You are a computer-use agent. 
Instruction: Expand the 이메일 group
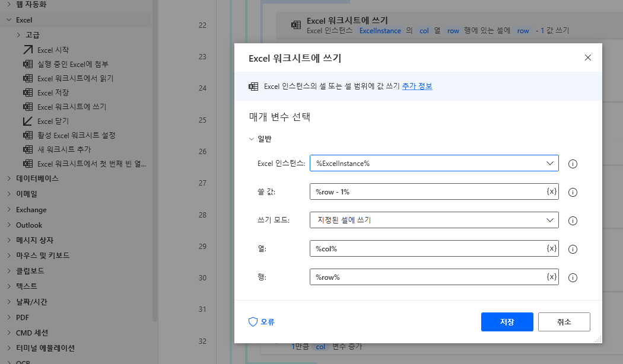(9, 194)
